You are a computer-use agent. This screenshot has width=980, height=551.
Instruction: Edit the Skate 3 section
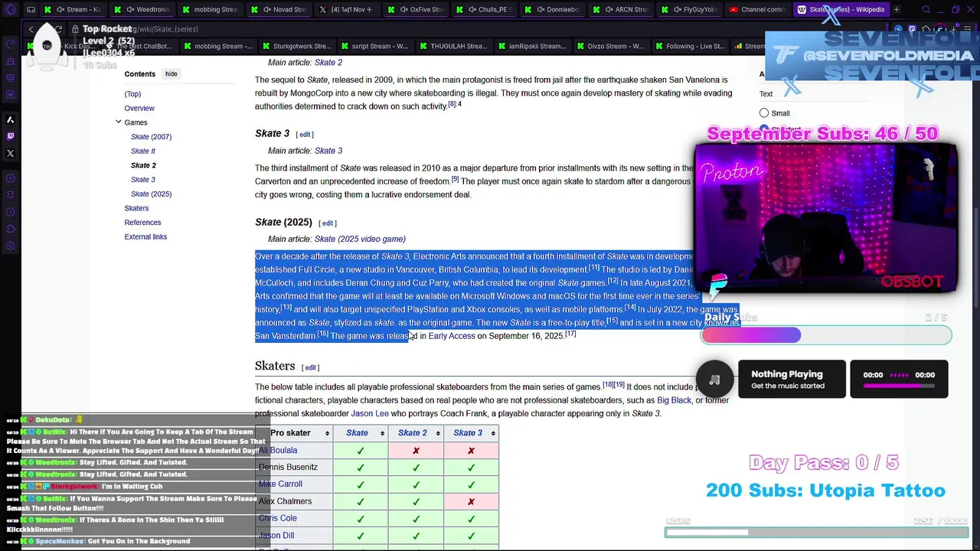pos(305,135)
